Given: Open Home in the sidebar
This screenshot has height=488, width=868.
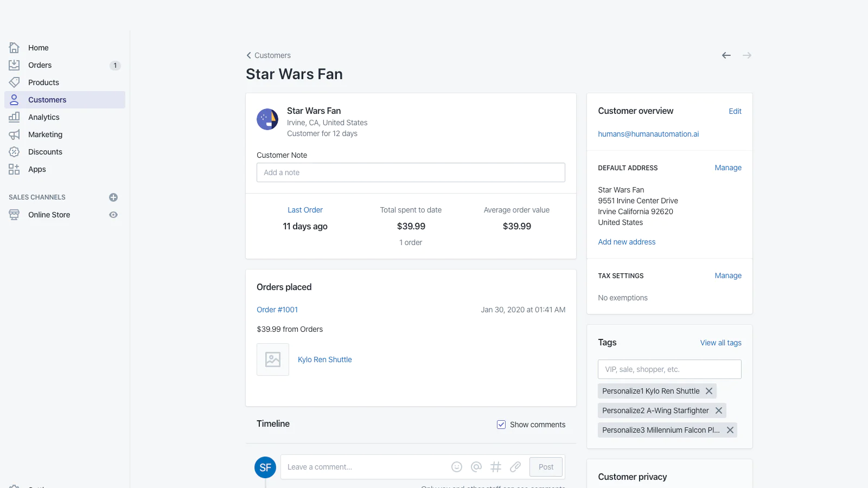Looking at the screenshot, I should tap(65, 48).
